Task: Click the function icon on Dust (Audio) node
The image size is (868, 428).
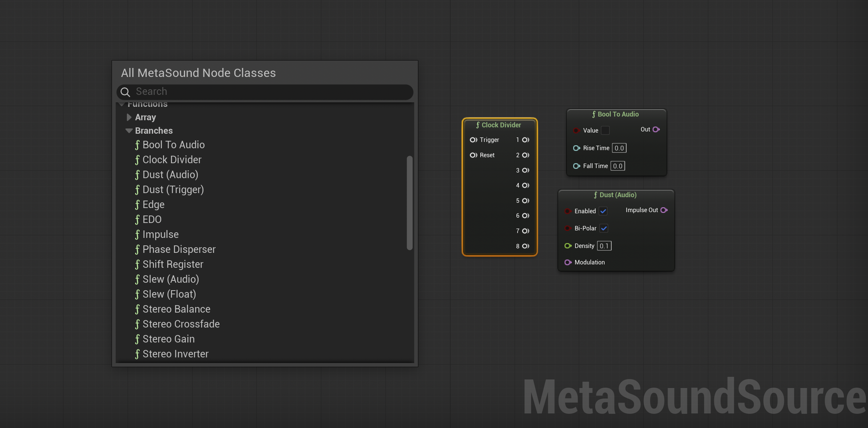Action: tap(596, 195)
